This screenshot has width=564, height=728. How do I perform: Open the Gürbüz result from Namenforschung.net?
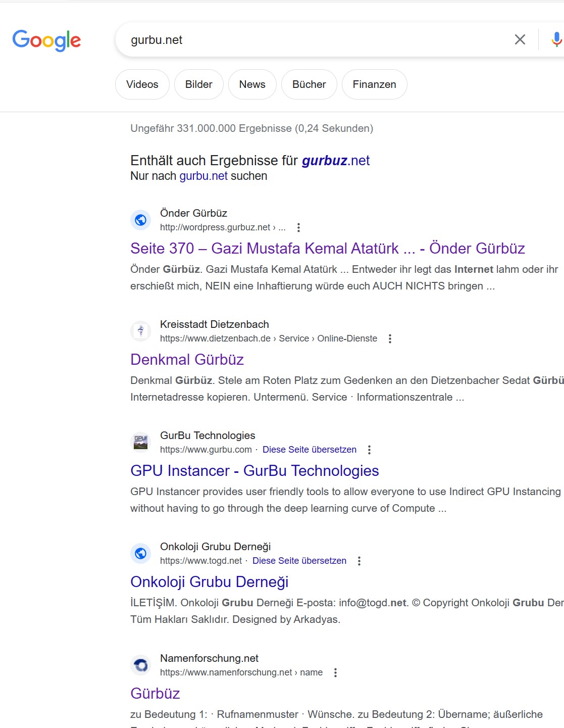[155, 693]
